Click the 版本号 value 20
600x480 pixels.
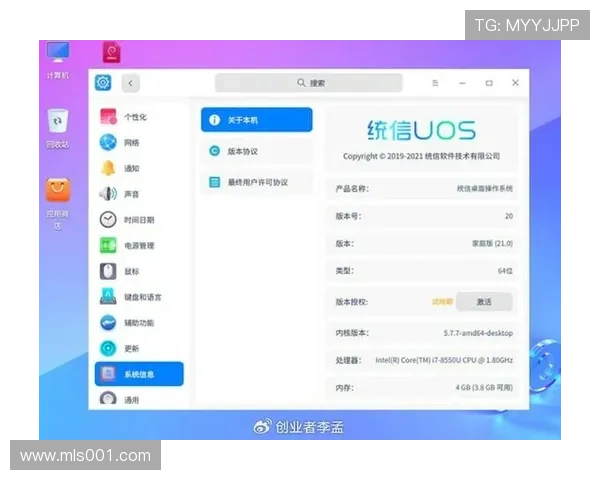pyautogui.click(x=509, y=216)
